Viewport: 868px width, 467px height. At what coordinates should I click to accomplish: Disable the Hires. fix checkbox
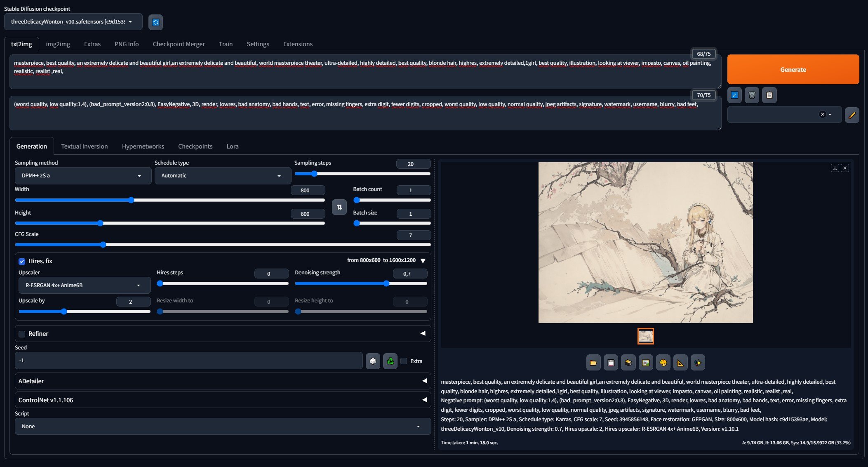point(22,261)
